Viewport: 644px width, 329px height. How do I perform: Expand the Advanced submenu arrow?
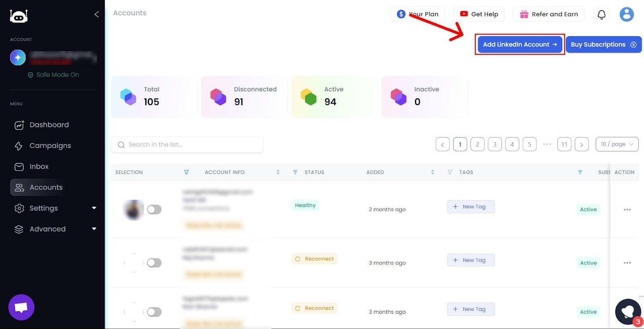tap(94, 229)
